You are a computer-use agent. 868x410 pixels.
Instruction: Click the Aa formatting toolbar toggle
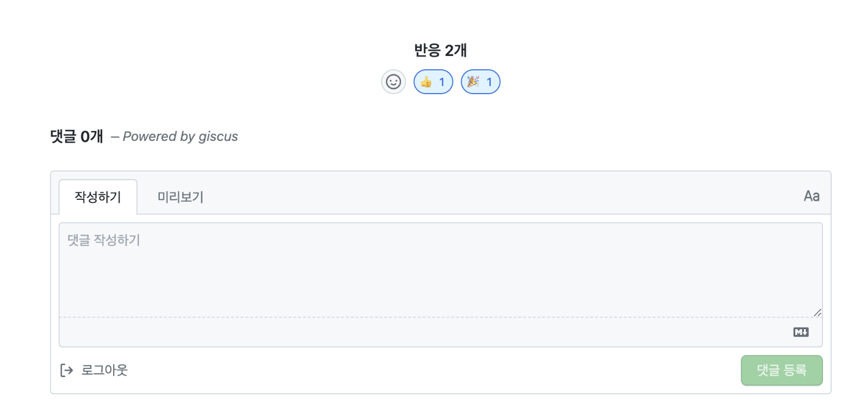pyautogui.click(x=811, y=196)
